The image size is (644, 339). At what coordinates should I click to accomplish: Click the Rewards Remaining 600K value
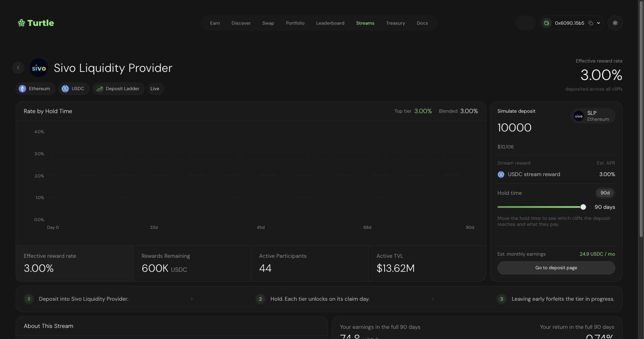tap(164, 268)
